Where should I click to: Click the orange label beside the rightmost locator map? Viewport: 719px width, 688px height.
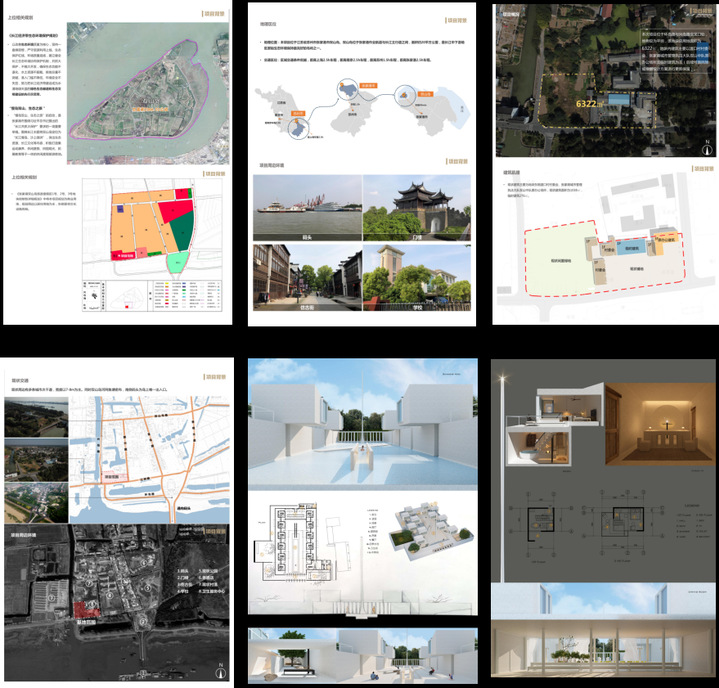coord(425,94)
